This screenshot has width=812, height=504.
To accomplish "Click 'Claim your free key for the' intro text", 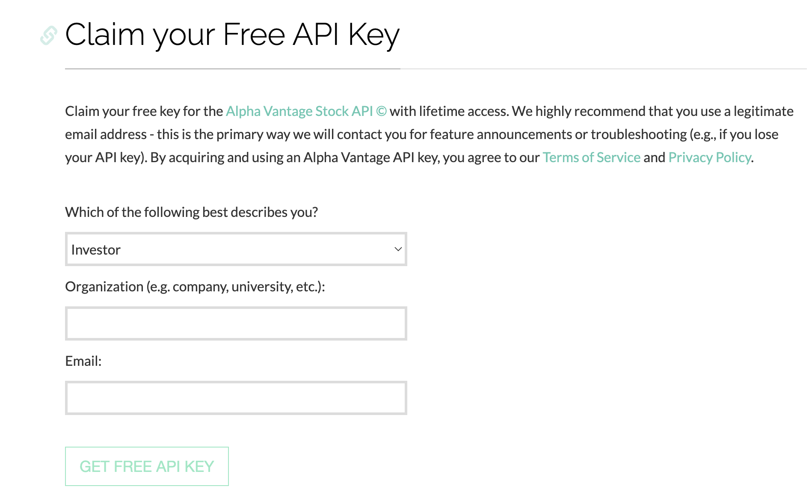I will [144, 111].
